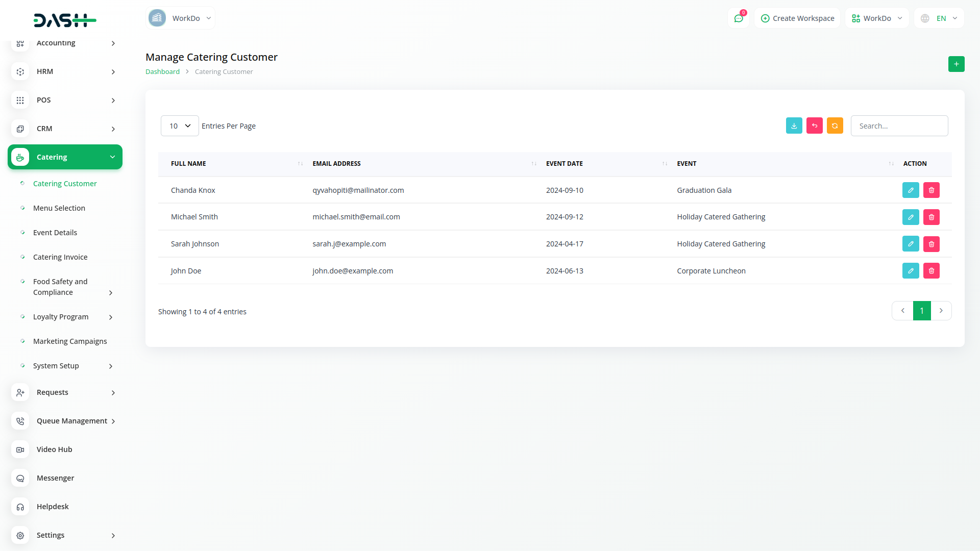This screenshot has width=980, height=551.
Task: Open the entries per page dropdown
Action: (180, 126)
